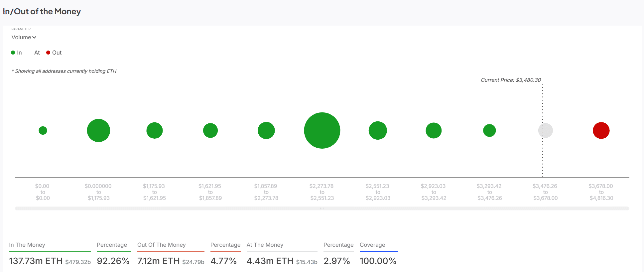Toggle the At legend item
The image size is (644, 272).
(37, 53)
